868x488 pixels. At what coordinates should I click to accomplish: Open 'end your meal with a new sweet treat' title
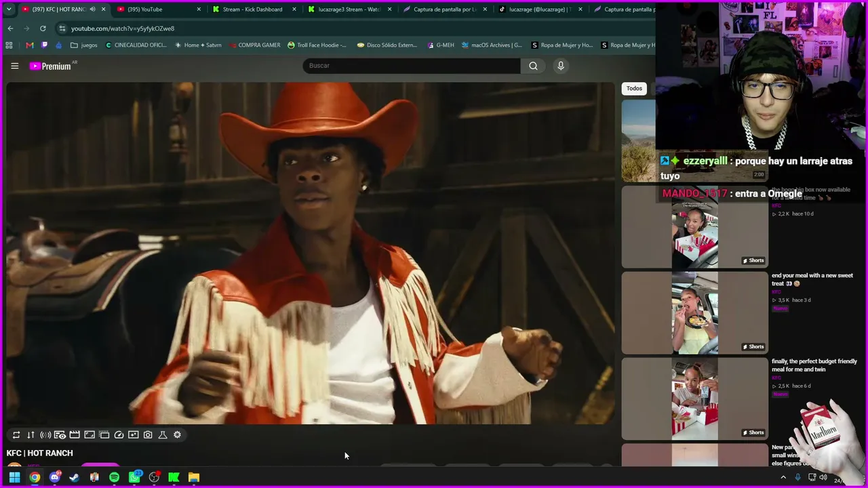point(812,279)
